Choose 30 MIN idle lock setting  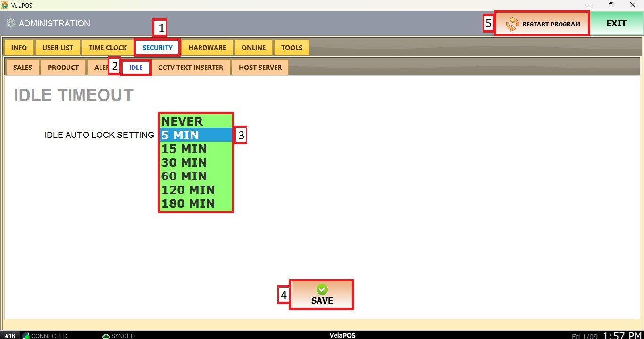195,162
